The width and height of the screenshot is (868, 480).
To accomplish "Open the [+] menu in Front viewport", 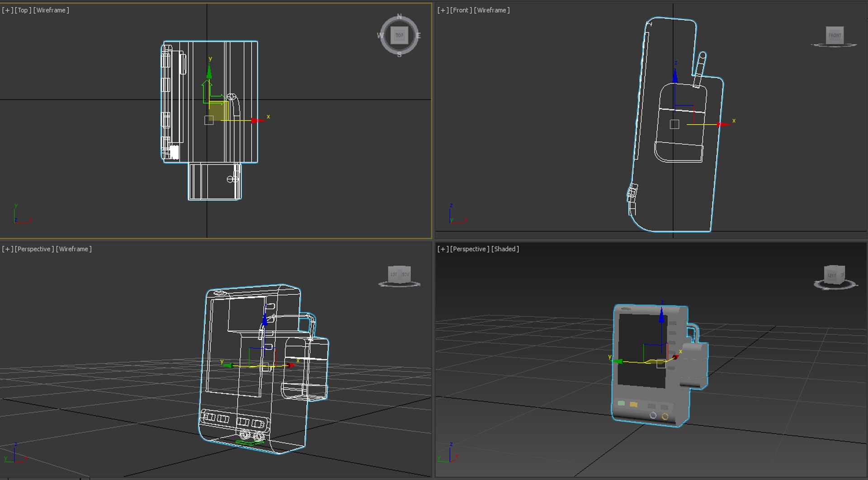I will pos(443,10).
